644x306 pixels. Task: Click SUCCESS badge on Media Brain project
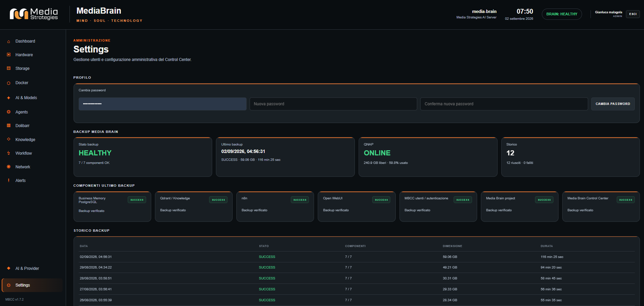click(x=544, y=200)
